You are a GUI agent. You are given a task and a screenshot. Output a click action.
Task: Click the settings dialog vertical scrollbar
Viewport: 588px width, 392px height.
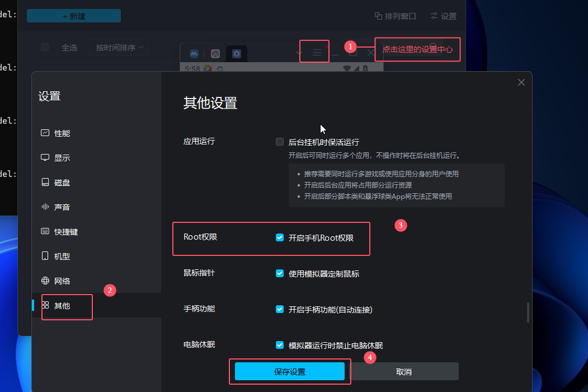point(528,312)
